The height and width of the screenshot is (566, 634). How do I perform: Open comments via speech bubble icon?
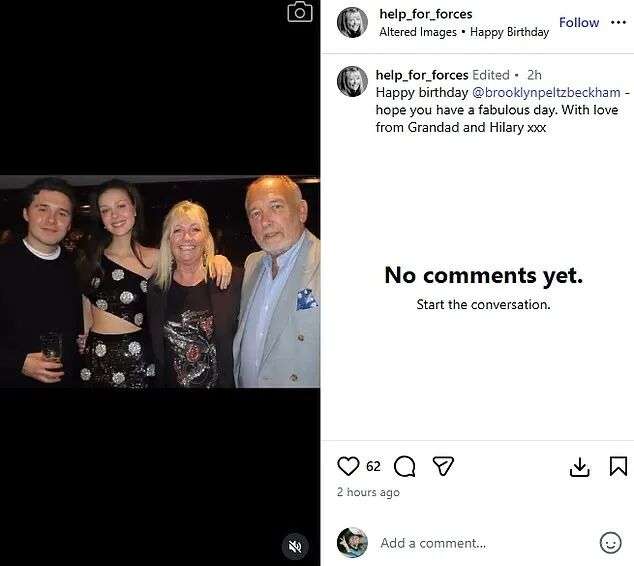click(404, 466)
